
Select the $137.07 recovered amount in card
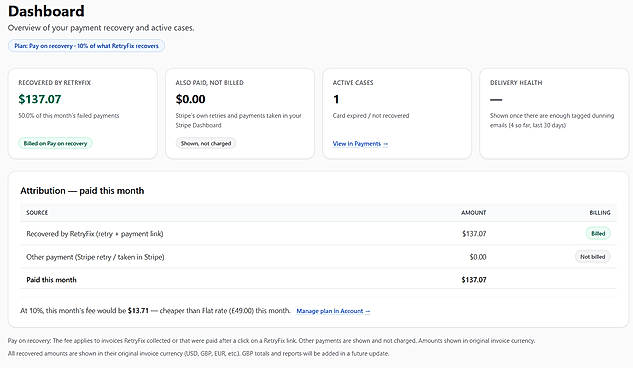pyautogui.click(x=40, y=99)
